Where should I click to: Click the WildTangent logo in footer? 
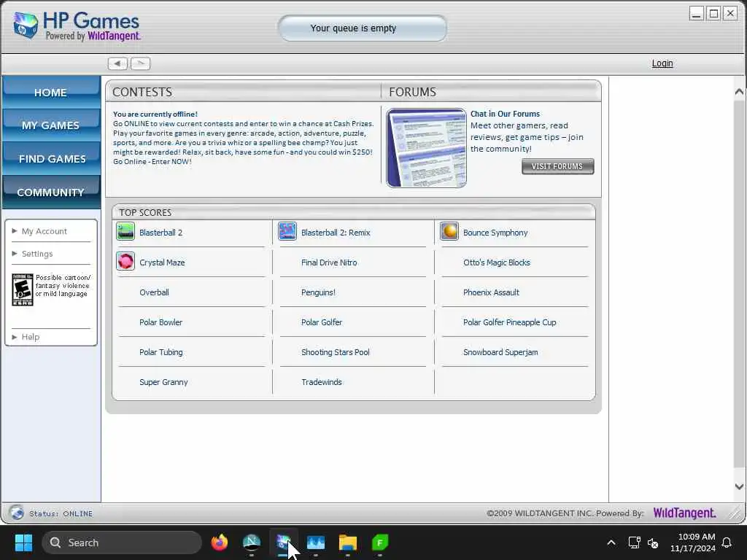pyautogui.click(x=684, y=513)
